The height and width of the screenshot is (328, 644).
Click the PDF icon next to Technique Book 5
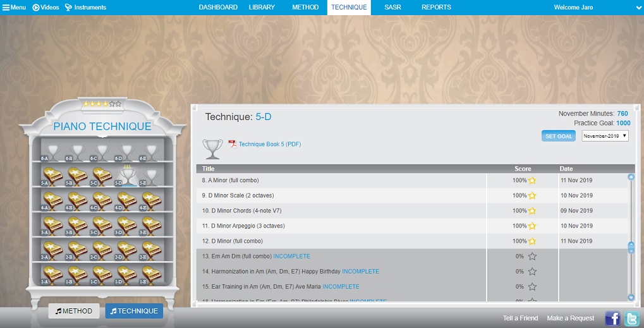(233, 144)
